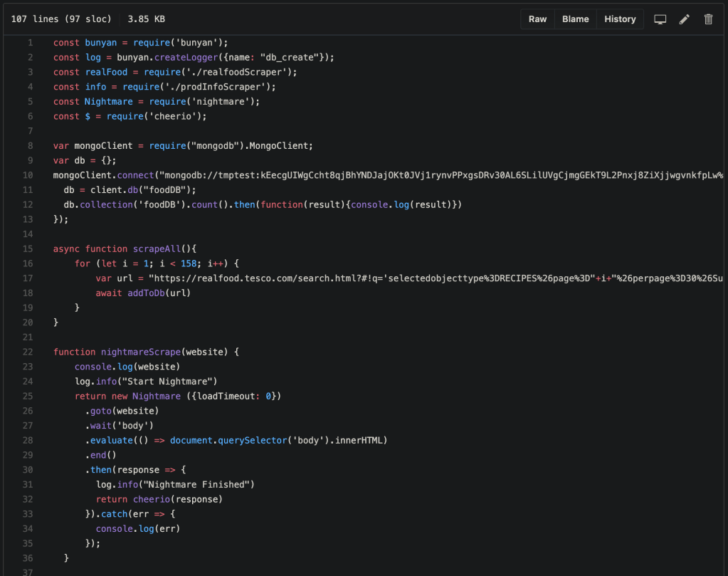Click line number 36 in the gutter
The height and width of the screenshot is (576, 728).
click(28, 557)
